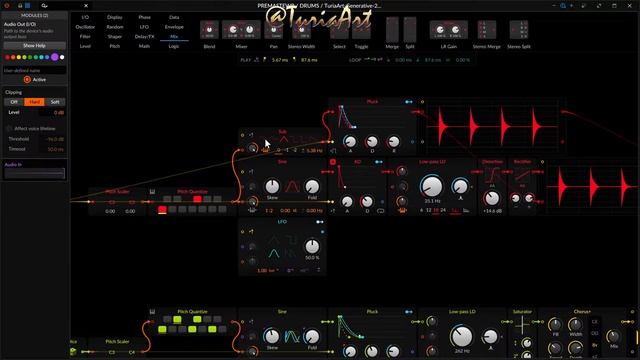This screenshot has width=640, height=360.
Task: Open the search dropdown in title bar
Action: pos(44,6)
